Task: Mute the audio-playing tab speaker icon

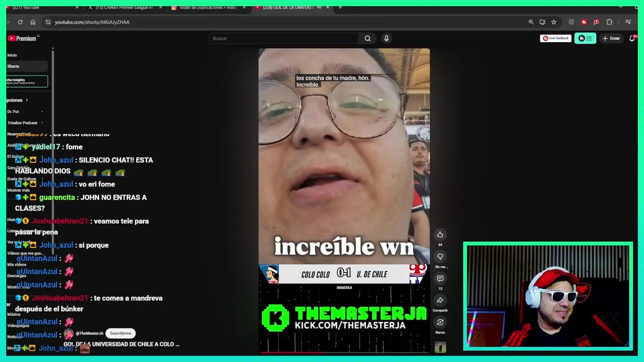Action: coord(319,8)
